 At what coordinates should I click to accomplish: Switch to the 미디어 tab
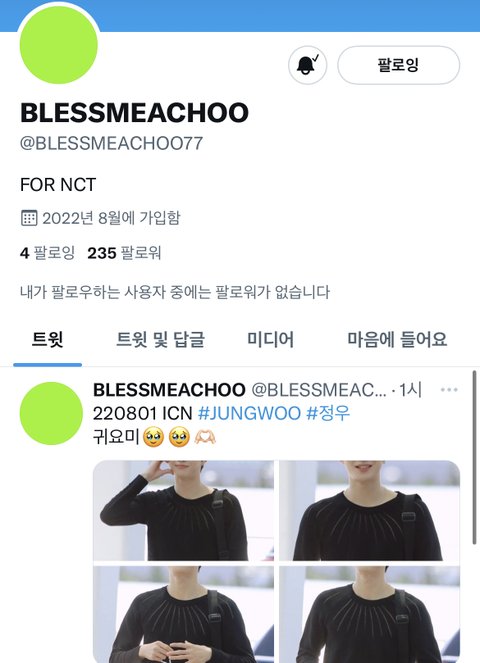pyautogui.click(x=271, y=340)
